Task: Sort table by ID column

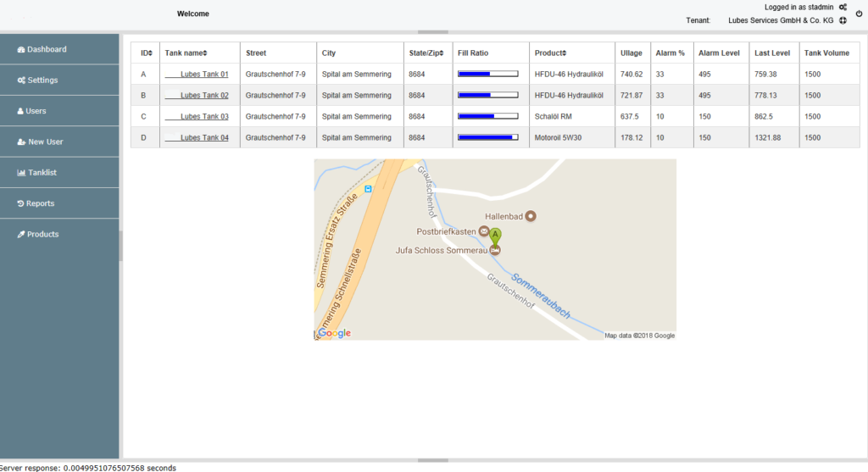Action: pos(146,53)
